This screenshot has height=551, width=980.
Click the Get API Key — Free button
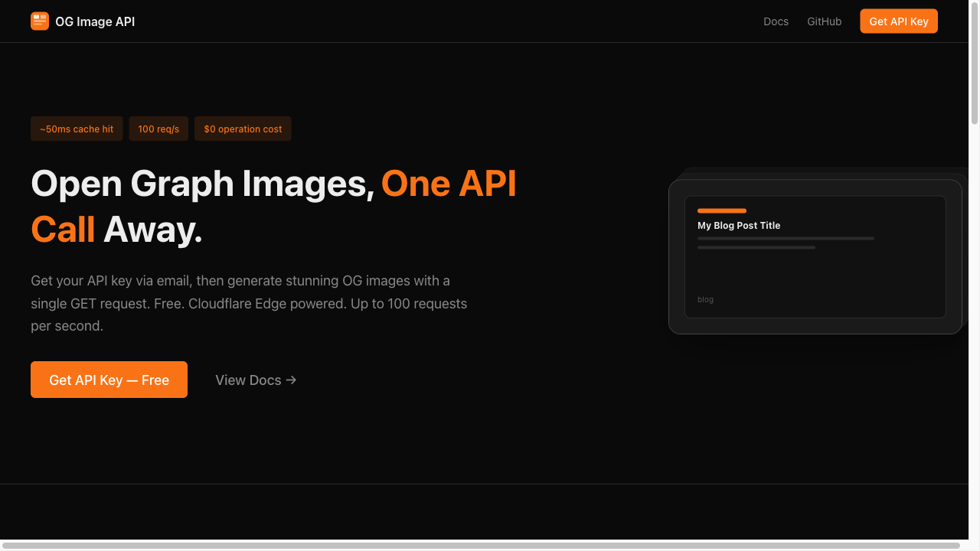(109, 379)
